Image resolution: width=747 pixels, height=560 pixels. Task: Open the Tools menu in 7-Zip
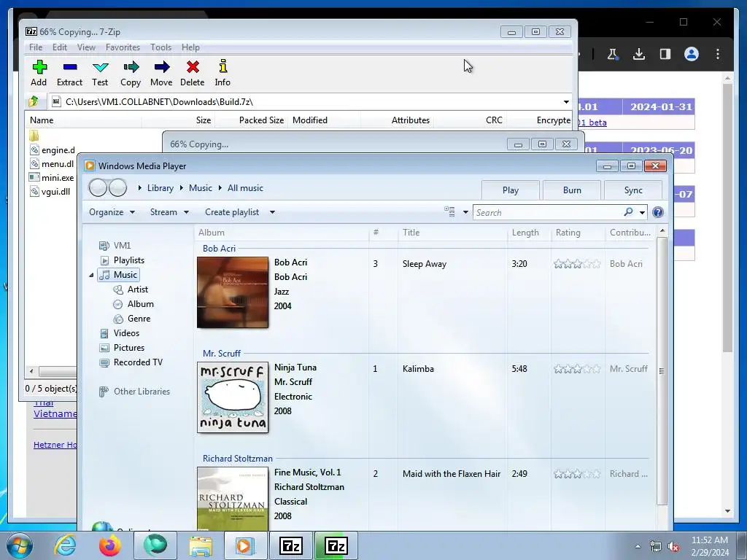[161, 47]
